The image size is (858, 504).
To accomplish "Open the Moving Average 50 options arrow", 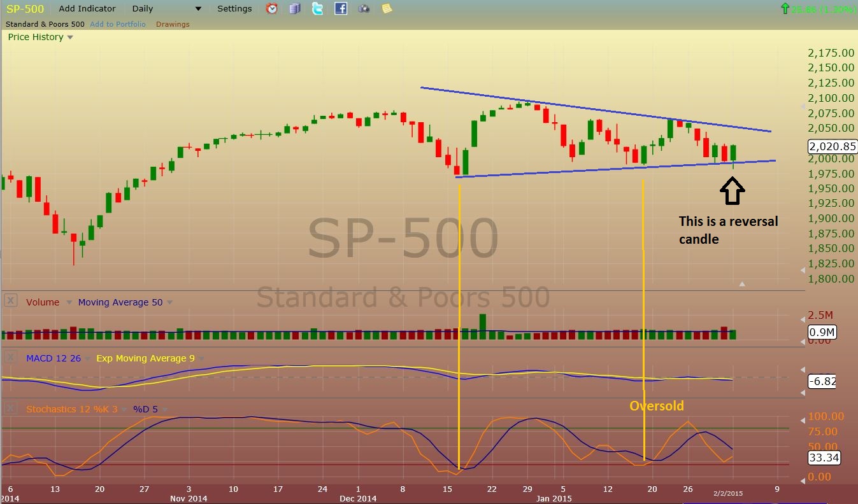I will click(169, 303).
